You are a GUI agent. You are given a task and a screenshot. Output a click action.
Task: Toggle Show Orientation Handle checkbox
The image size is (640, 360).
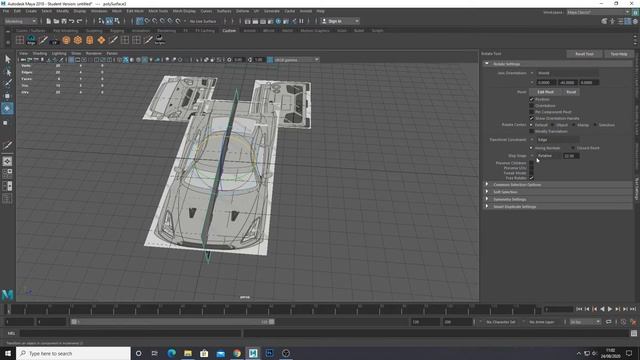531,118
